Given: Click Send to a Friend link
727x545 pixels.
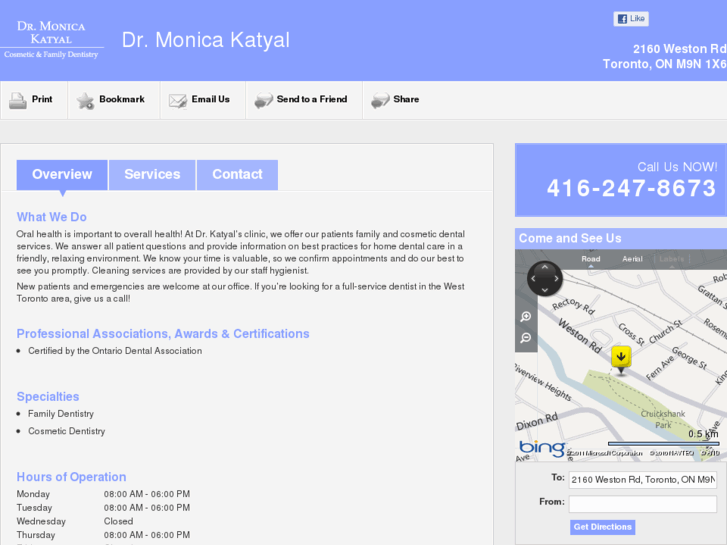Looking at the screenshot, I should pos(312,99).
